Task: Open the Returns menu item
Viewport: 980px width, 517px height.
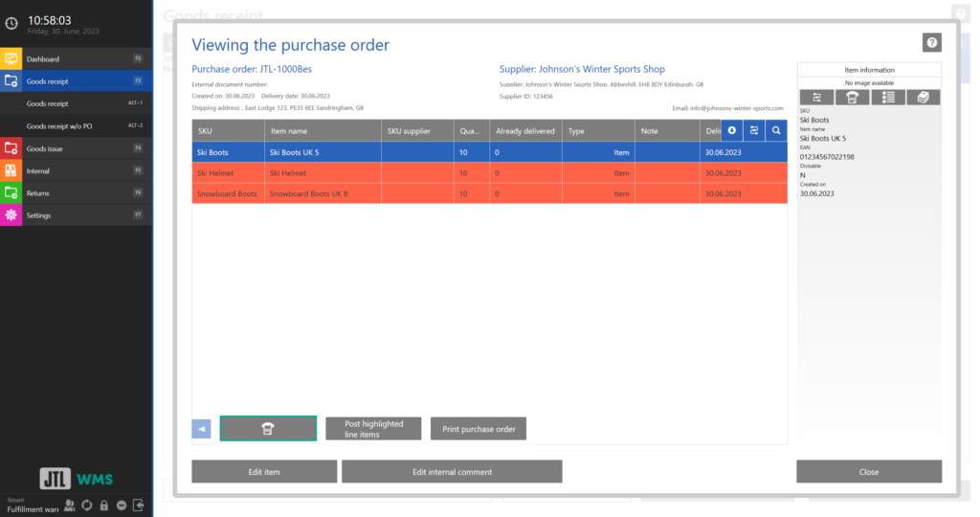Action: click(x=38, y=193)
